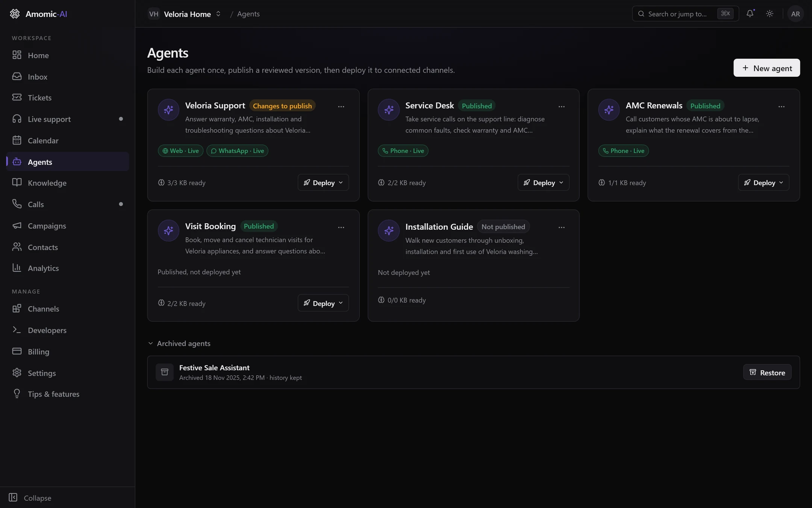Click the Veloria Support sparkle avatar
812x508 pixels.
tap(168, 110)
